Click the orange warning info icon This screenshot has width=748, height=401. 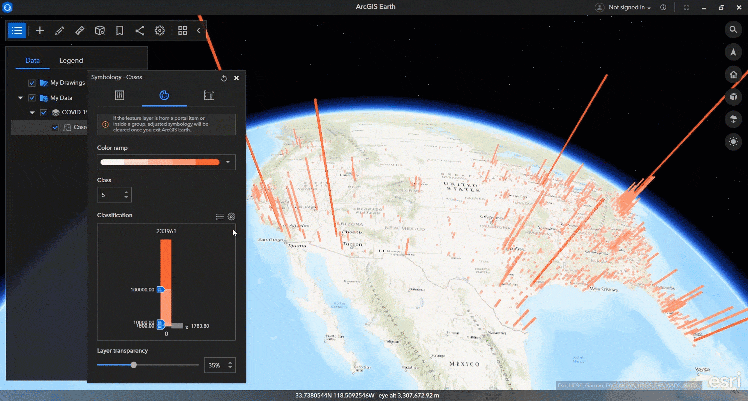coord(105,124)
